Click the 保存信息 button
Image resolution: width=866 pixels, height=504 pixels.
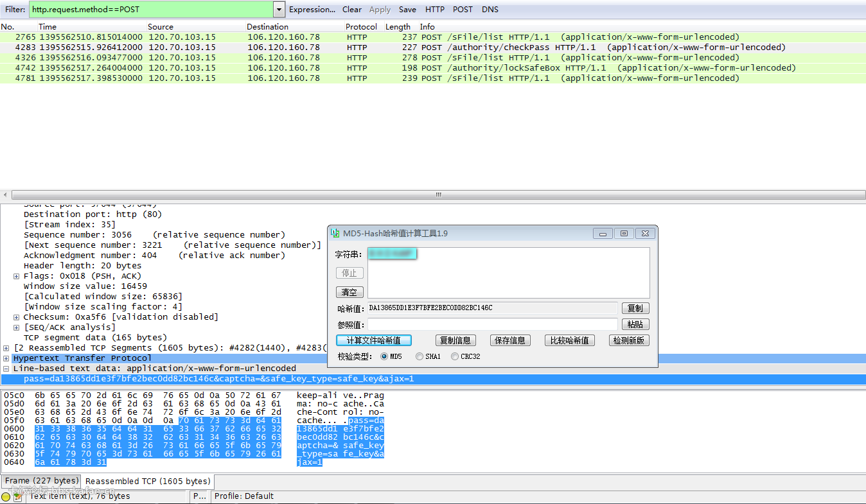(509, 340)
